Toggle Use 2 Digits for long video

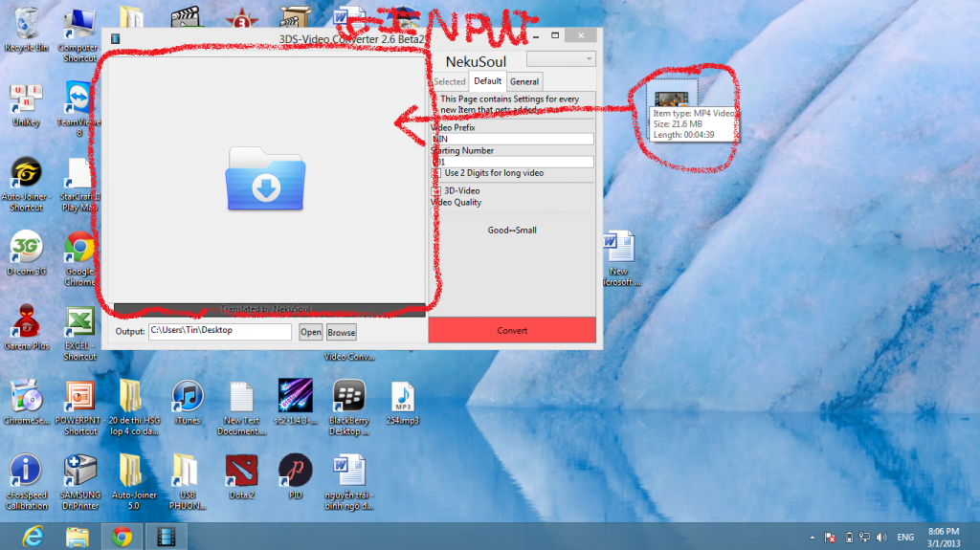[436, 173]
